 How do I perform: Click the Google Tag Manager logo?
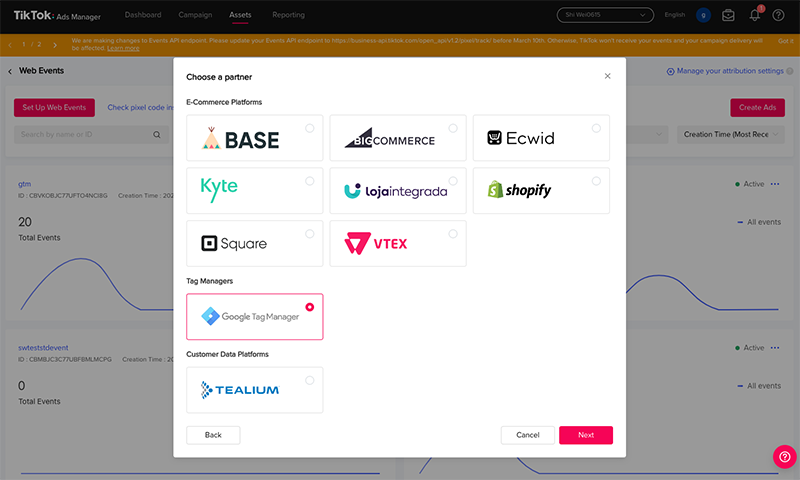point(250,316)
